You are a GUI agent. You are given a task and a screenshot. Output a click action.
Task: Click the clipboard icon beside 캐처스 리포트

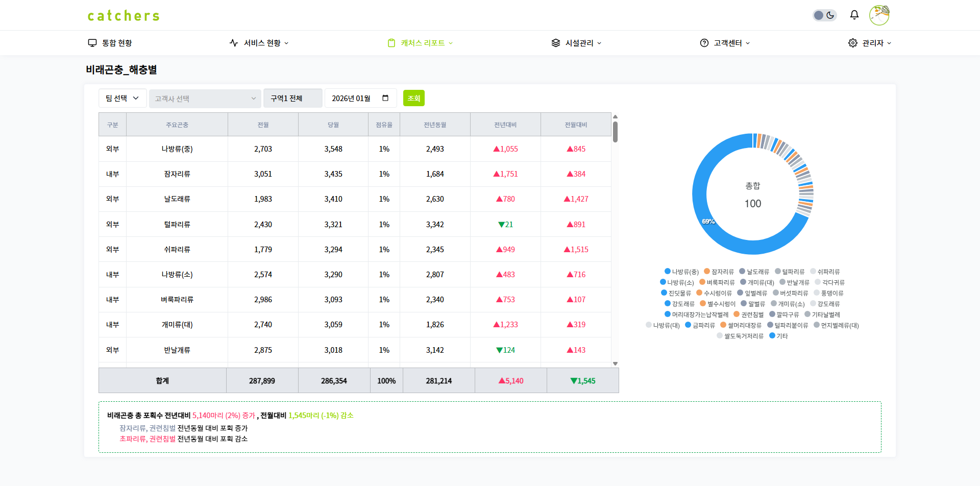coord(391,43)
